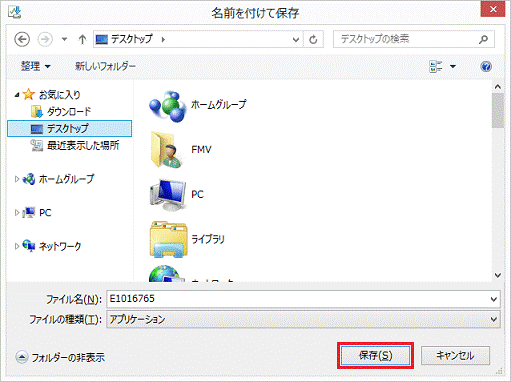This screenshot has height=382, width=511.
Task: Collapse the お気に入り tree node
Action: (x=17, y=95)
